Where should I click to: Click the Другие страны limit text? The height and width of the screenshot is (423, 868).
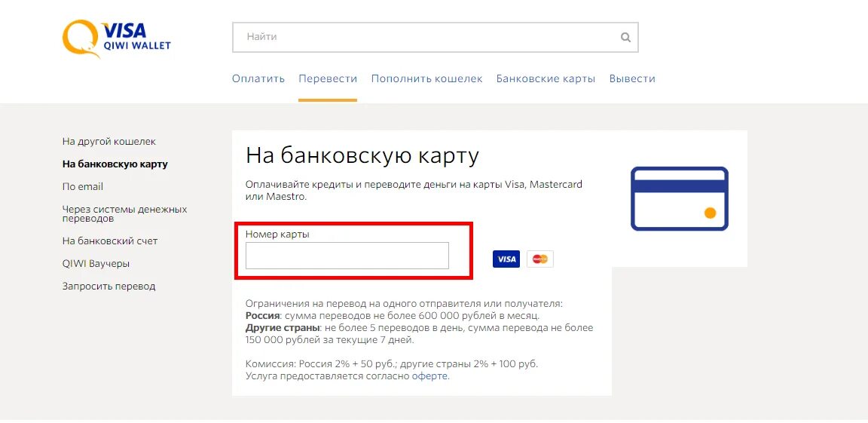point(420,334)
